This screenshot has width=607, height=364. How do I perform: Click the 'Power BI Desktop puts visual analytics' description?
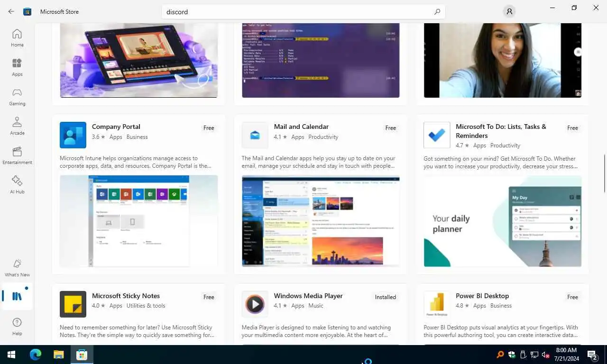pos(501,331)
